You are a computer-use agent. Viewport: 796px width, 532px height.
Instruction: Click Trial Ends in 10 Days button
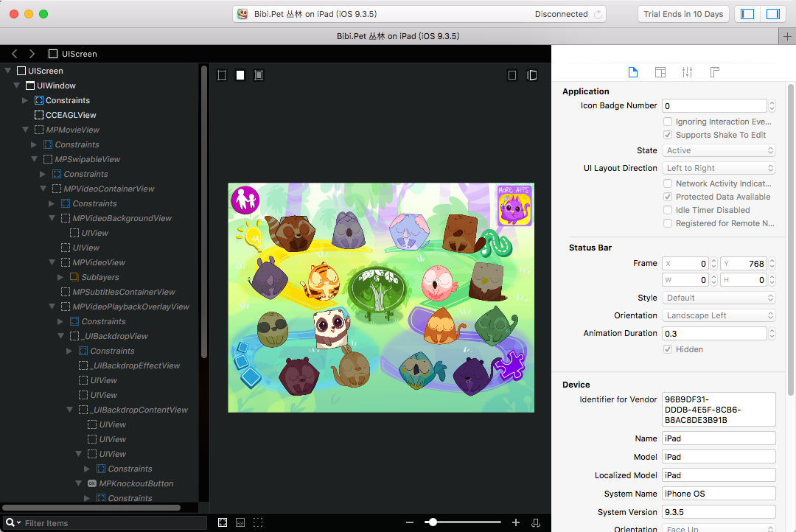tap(683, 14)
